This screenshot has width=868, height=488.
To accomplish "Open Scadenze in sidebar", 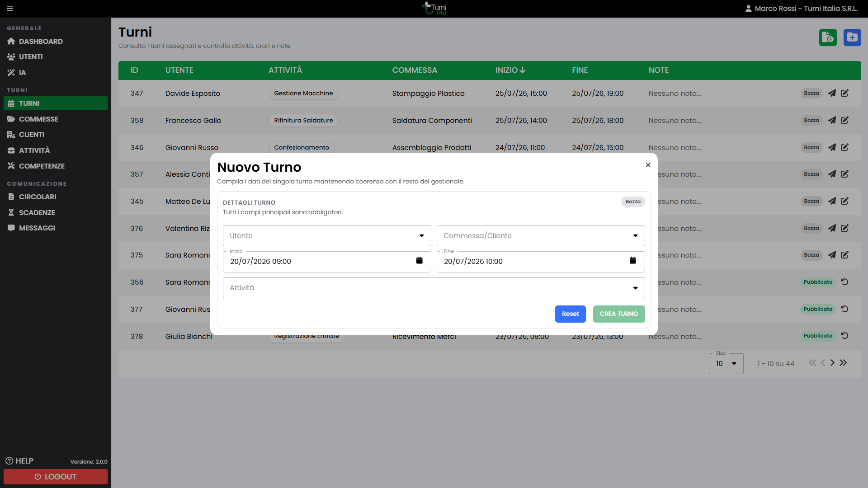I will pos(56,213).
